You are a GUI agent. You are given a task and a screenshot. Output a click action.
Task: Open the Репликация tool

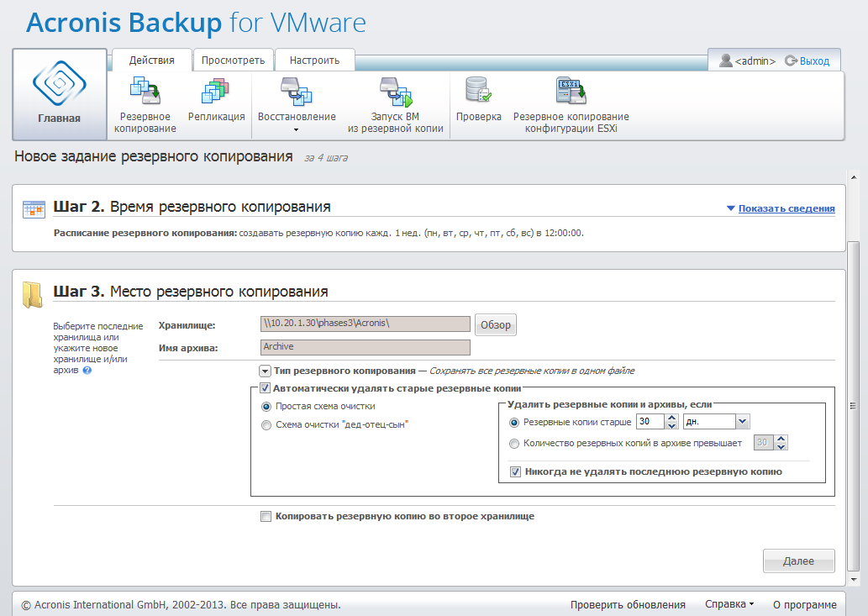[x=217, y=100]
